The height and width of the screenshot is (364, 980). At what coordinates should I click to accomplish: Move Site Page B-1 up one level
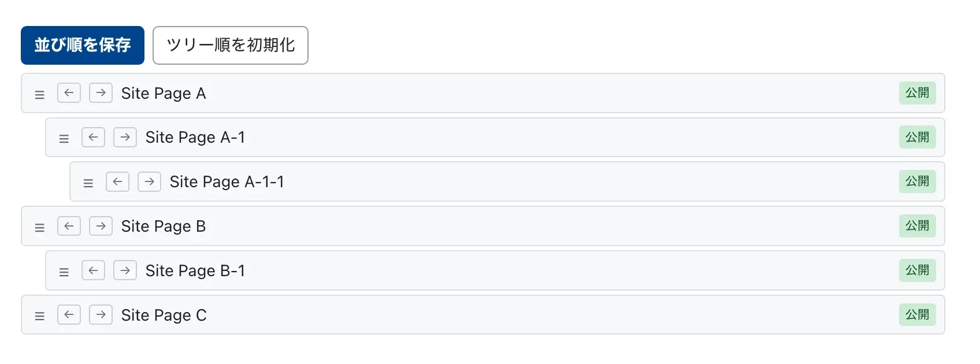pyautogui.click(x=93, y=270)
